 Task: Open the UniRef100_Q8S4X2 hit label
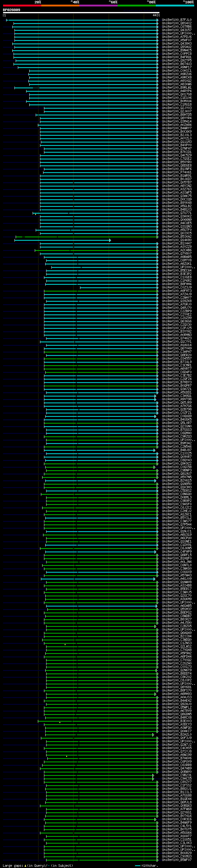[177, 24]
